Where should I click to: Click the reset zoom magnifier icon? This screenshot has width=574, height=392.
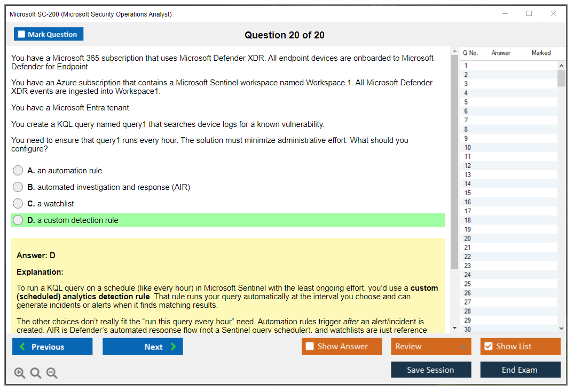tap(36, 373)
